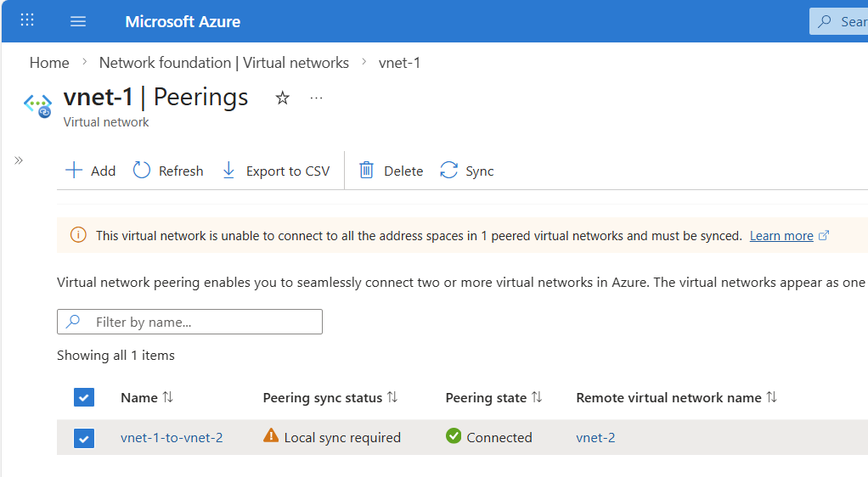Open the hamburger portal menu
The height and width of the screenshot is (477, 868).
(78, 21)
